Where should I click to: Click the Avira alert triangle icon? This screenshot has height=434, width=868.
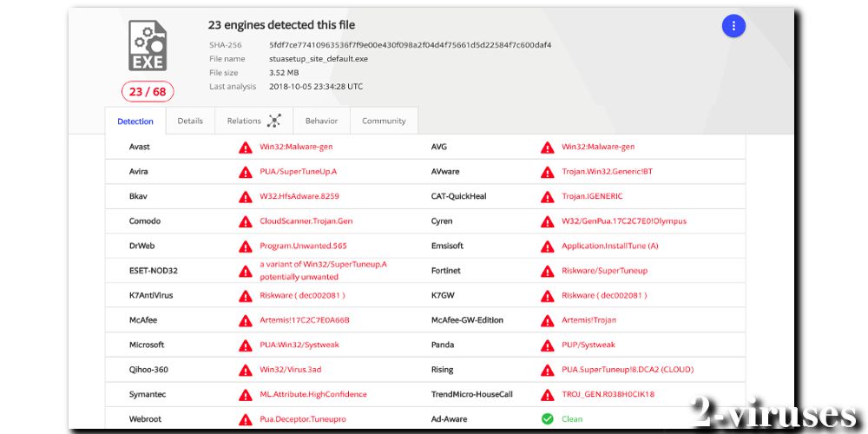click(246, 172)
